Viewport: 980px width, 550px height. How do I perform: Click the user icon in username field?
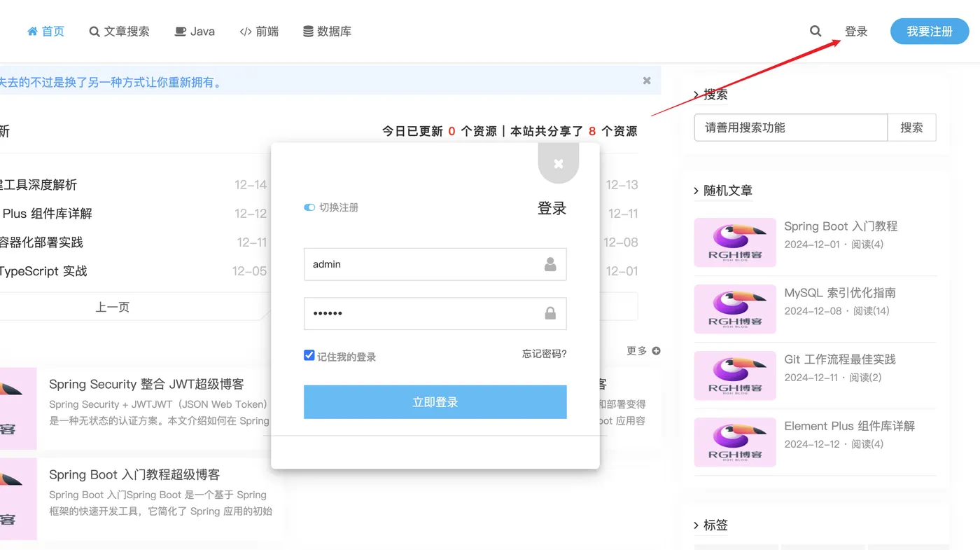(x=550, y=264)
